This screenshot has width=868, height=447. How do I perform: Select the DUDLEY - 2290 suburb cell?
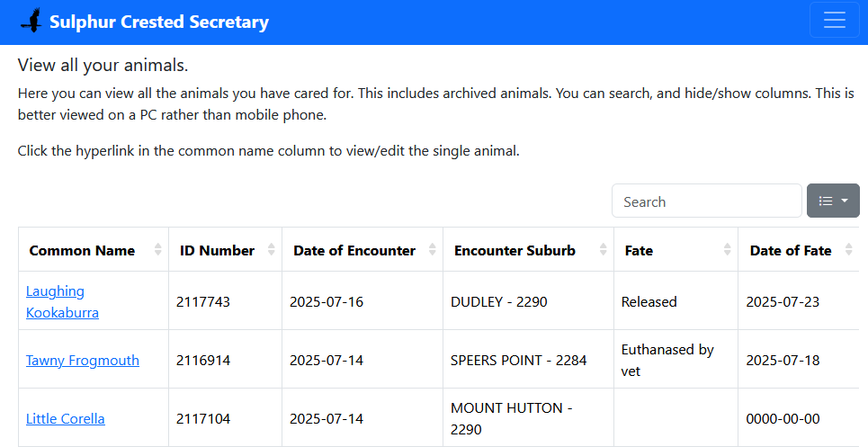pyautogui.click(x=499, y=302)
